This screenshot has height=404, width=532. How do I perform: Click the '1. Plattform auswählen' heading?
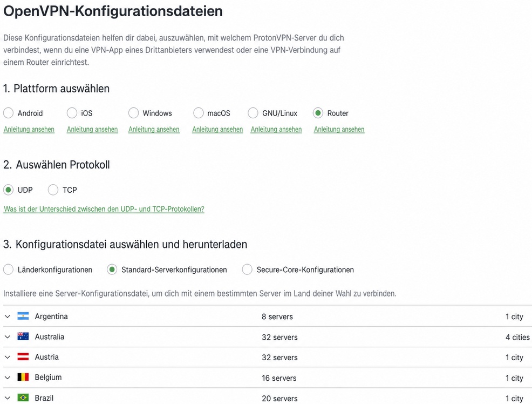[56, 89]
